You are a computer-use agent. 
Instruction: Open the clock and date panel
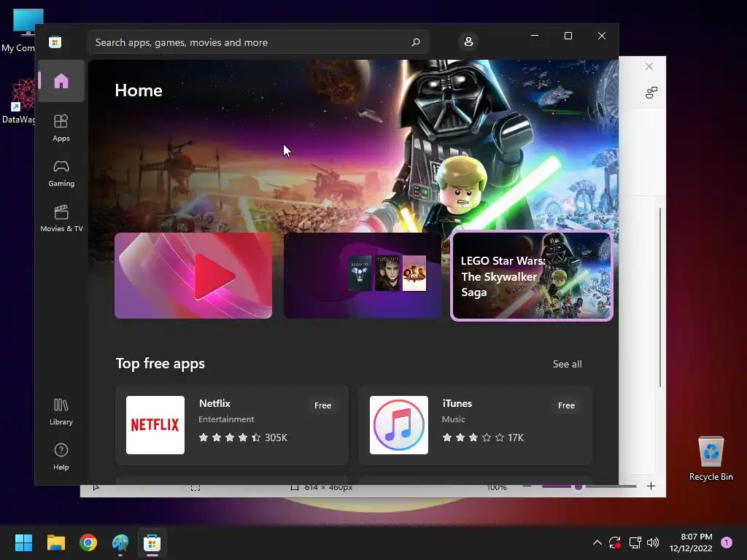pyautogui.click(x=690, y=542)
